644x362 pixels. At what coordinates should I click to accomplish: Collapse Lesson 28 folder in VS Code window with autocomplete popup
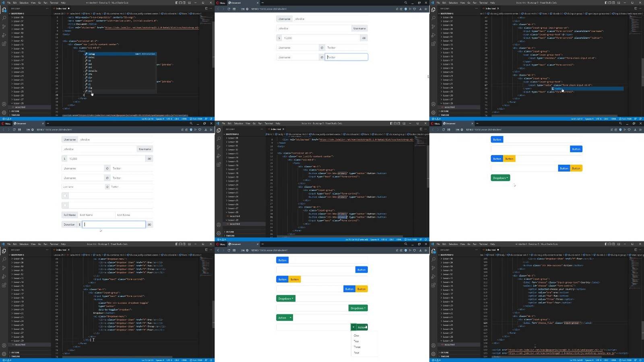pyautogui.click(x=18, y=103)
